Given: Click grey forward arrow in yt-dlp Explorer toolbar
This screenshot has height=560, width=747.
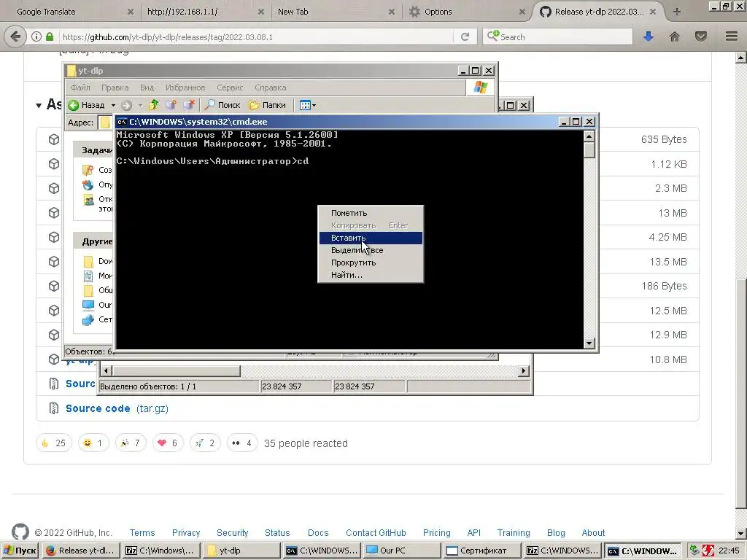Looking at the screenshot, I should point(126,105).
